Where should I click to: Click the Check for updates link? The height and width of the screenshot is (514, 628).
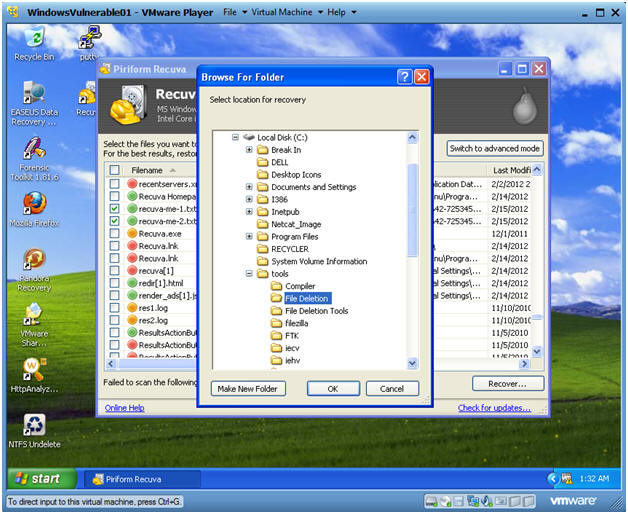494,408
